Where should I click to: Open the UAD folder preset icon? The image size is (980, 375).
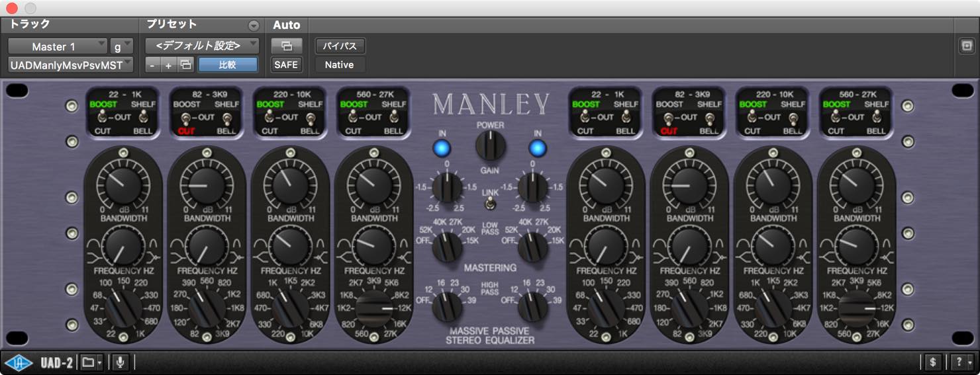point(91,362)
